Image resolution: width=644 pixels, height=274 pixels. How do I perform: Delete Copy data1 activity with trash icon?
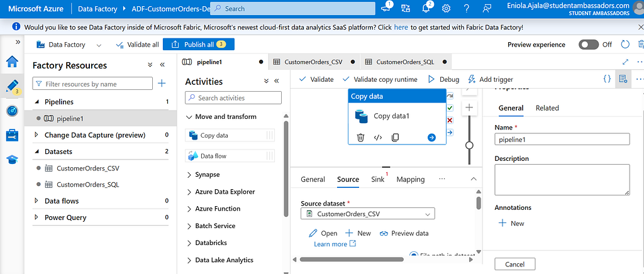coord(360,138)
